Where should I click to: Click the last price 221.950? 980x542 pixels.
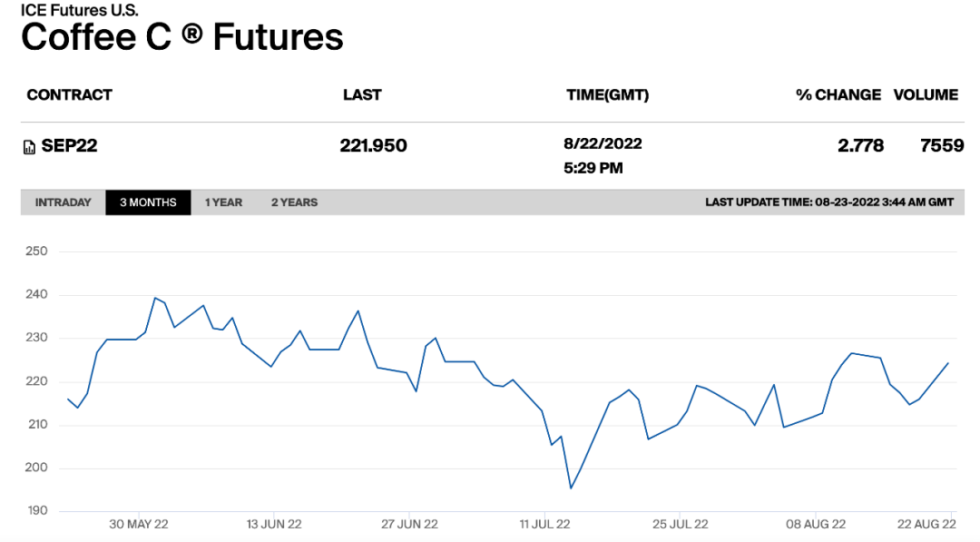pos(374,145)
